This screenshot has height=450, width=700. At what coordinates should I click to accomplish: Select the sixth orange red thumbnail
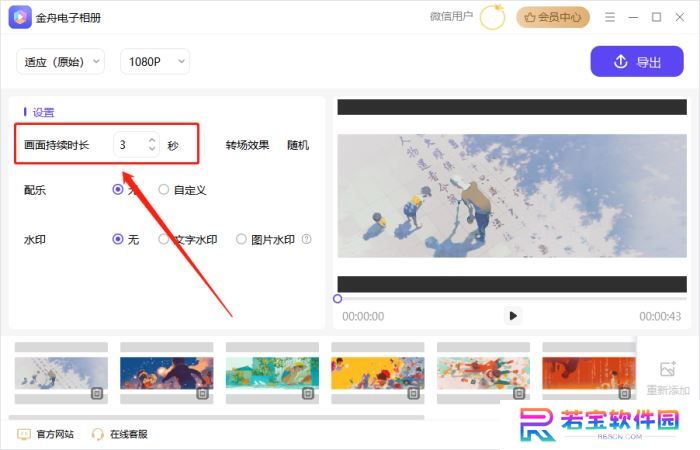(x=589, y=373)
